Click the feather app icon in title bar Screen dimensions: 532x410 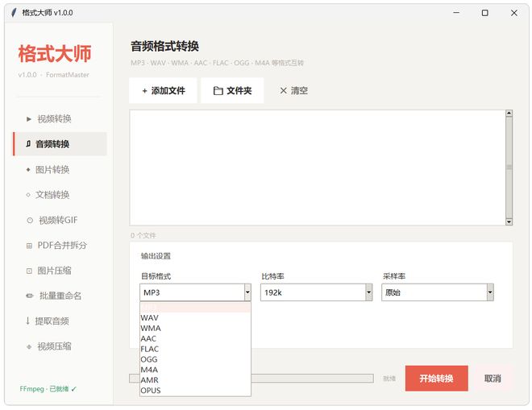click(x=14, y=13)
